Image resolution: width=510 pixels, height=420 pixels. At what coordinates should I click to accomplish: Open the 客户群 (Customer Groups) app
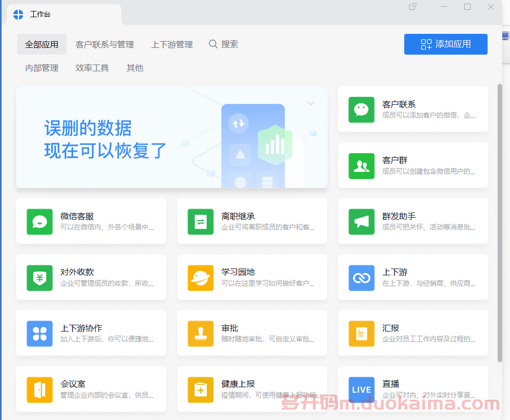(x=413, y=165)
